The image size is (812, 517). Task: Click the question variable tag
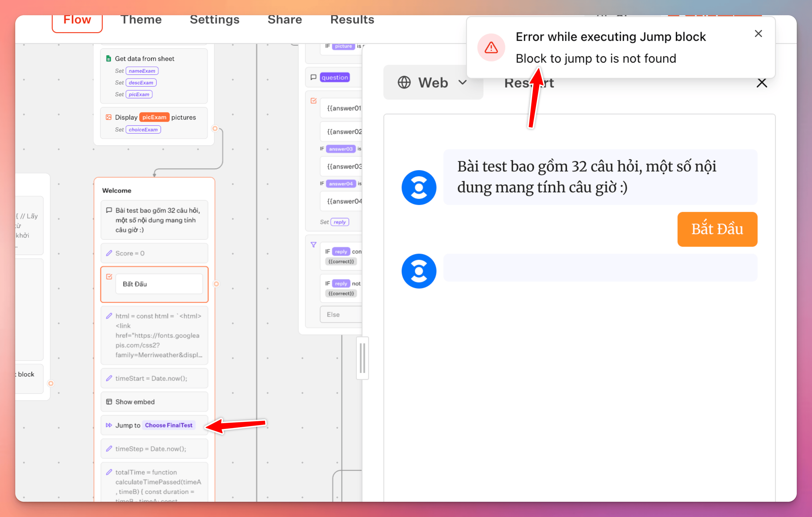(x=334, y=77)
